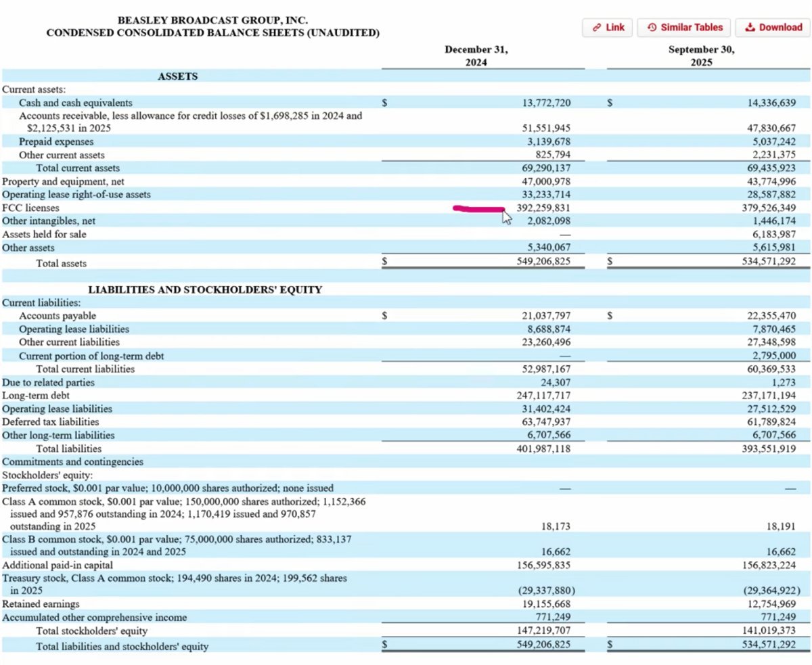The height and width of the screenshot is (665, 812).
Task: Select the Liabilities and Stockholders' Equity heading
Action: pos(204,290)
